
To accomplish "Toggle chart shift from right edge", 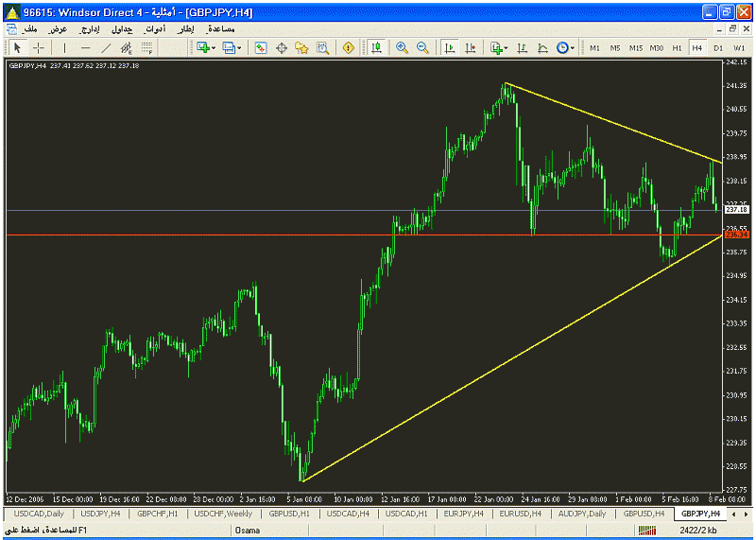I will click(470, 48).
